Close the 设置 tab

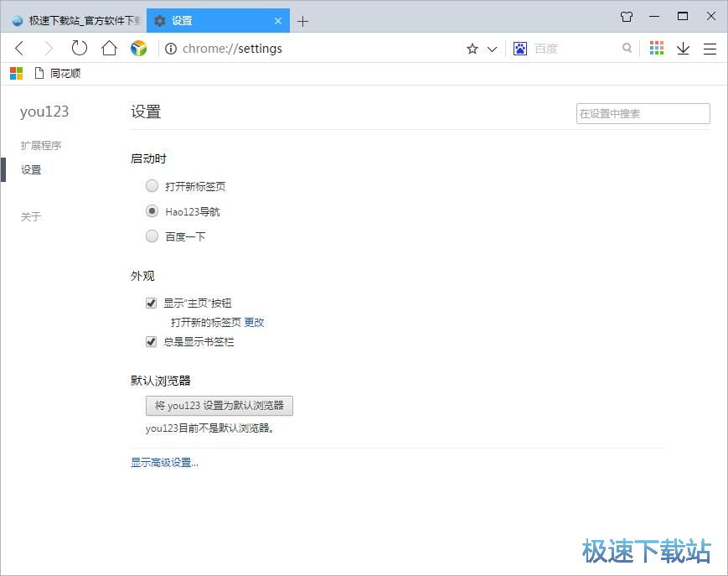point(278,21)
